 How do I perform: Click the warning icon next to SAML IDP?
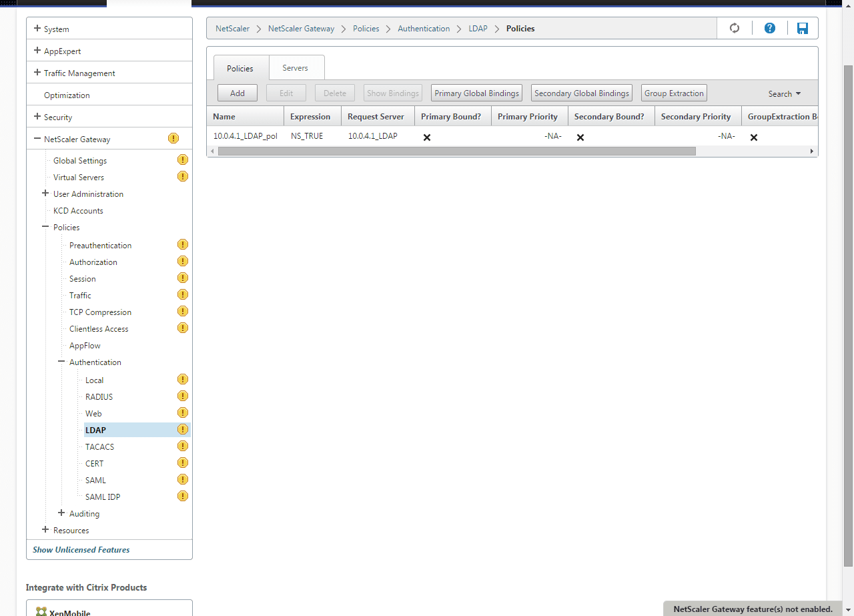pos(183,497)
